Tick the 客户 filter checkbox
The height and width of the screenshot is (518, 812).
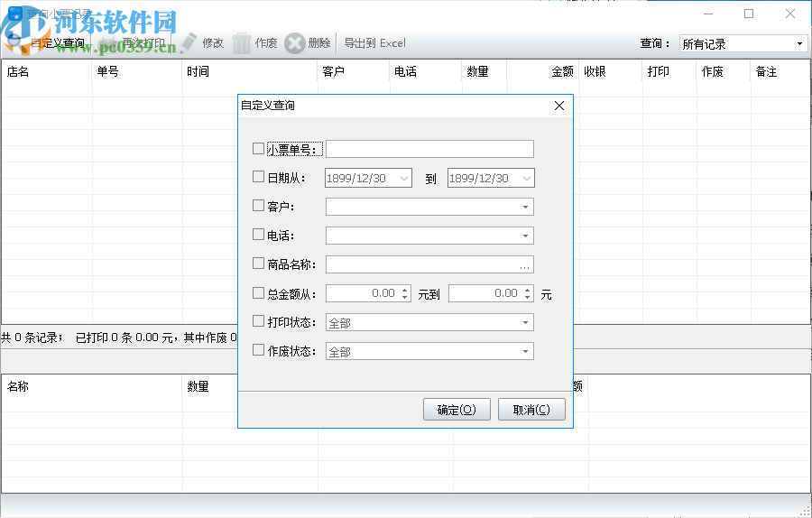[258, 206]
